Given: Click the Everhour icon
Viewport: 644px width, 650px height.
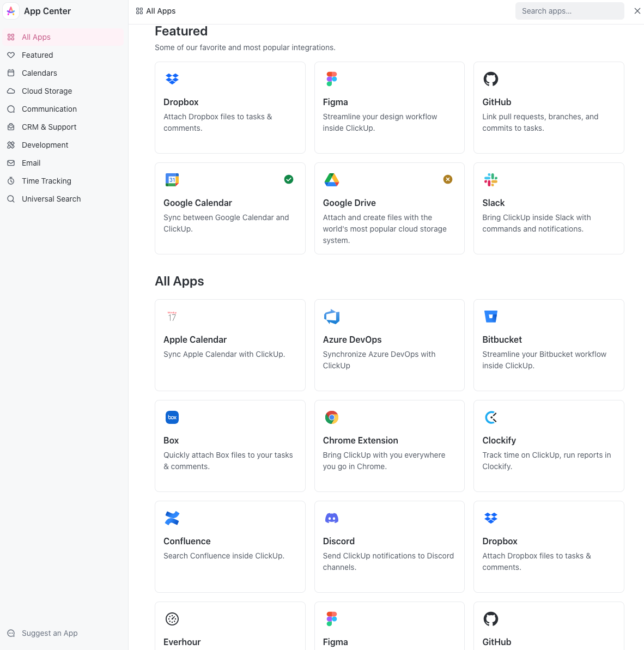Looking at the screenshot, I should click(x=172, y=618).
